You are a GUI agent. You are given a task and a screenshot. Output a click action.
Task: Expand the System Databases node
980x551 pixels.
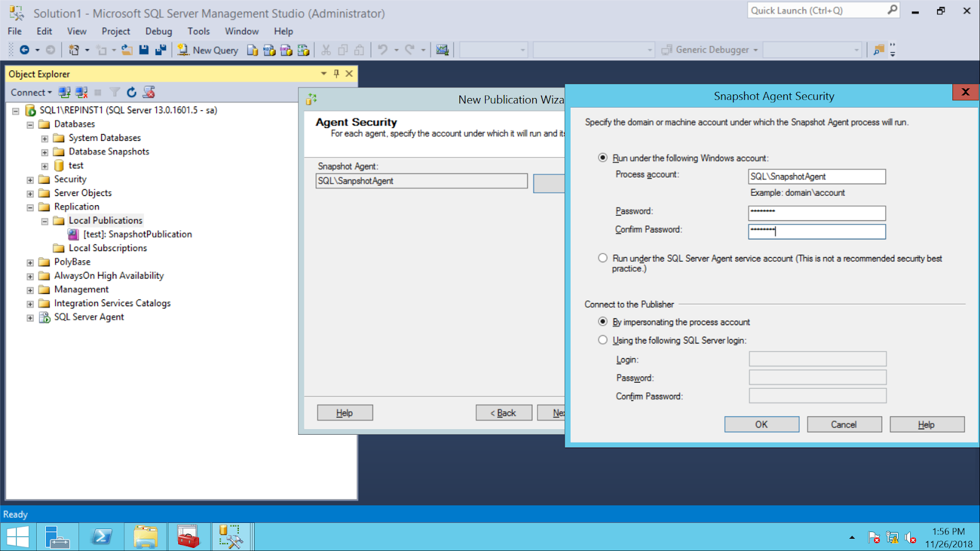pyautogui.click(x=45, y=138)
